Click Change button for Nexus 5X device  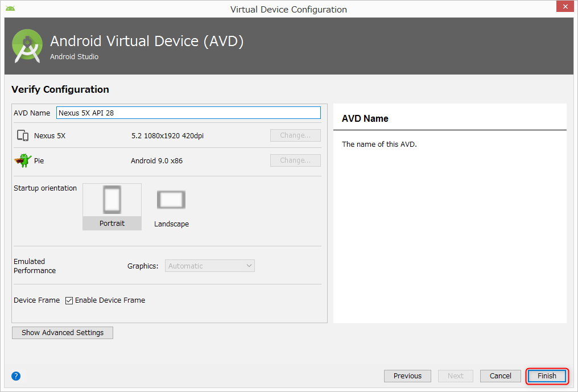[x=295, y=135]
